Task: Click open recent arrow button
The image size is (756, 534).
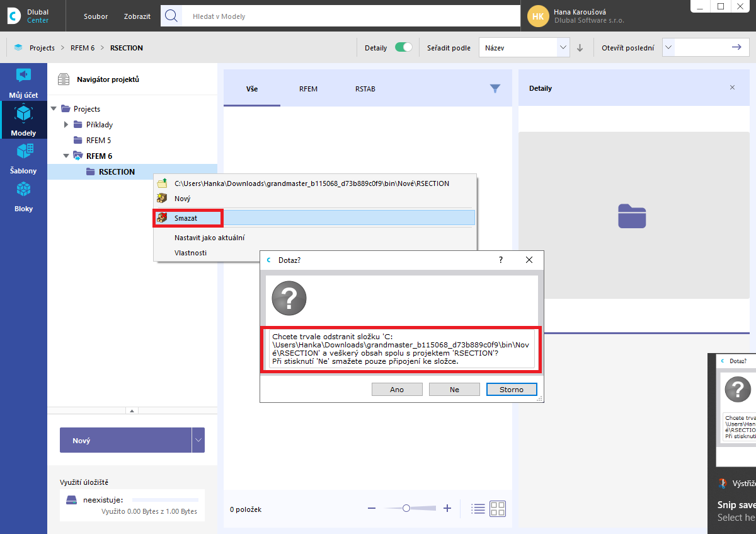Action: point(736,47)
